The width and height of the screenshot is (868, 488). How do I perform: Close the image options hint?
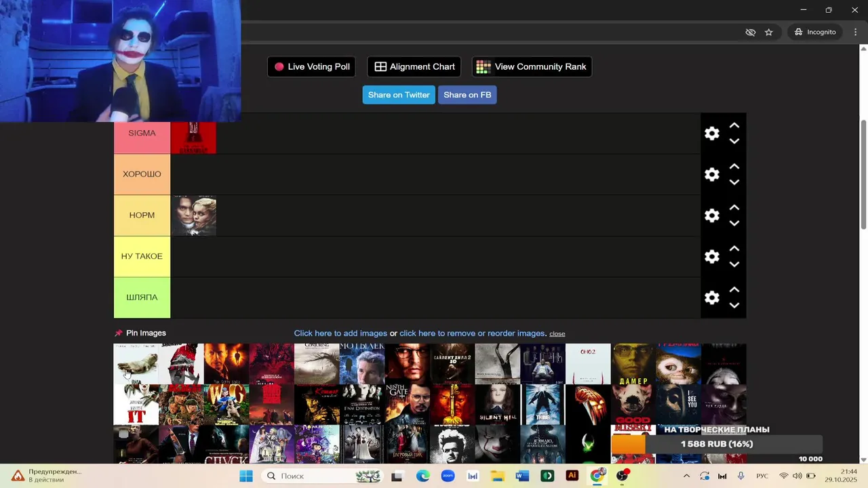point(557,333)
